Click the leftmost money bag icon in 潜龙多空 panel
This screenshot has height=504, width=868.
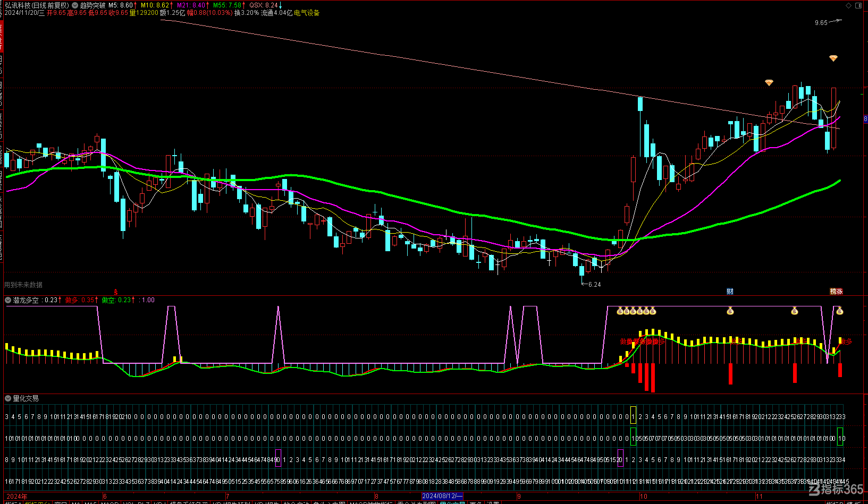click(620, 311)
